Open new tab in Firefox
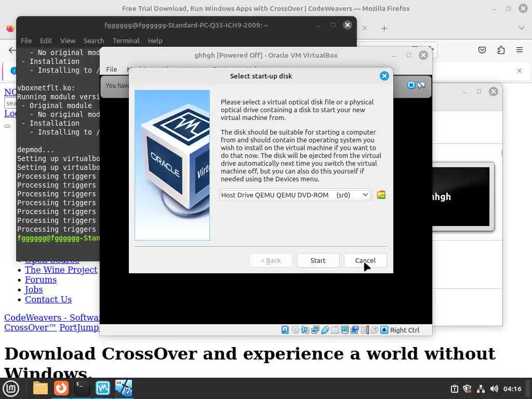Screen dimensions: 532x399 coord(384,29)
